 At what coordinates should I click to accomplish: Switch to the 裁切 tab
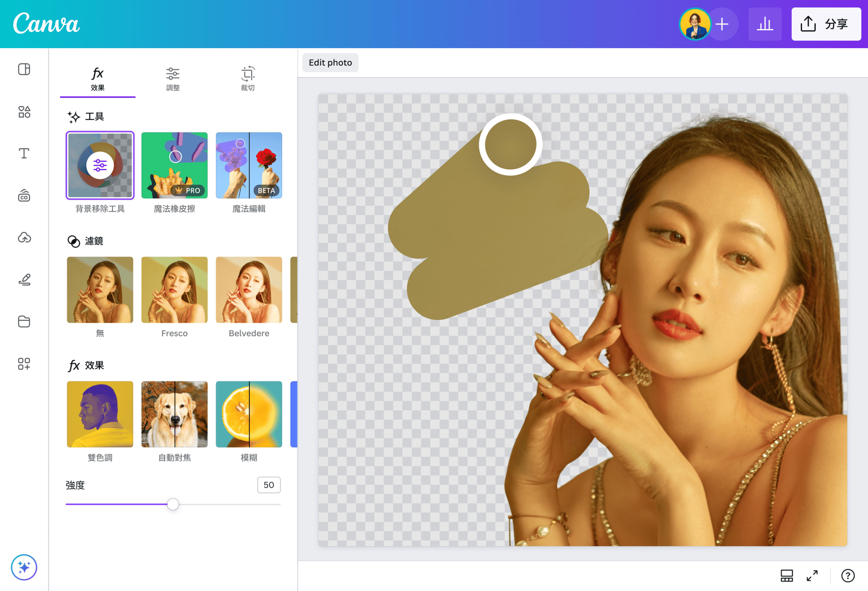pos(248,80)
